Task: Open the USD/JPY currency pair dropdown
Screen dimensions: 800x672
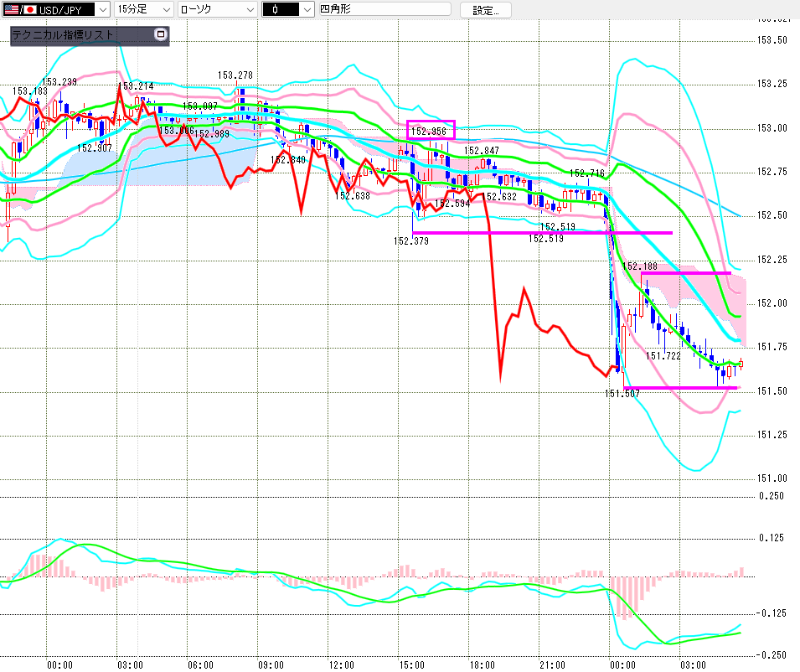Action: [x=101, y=9]
